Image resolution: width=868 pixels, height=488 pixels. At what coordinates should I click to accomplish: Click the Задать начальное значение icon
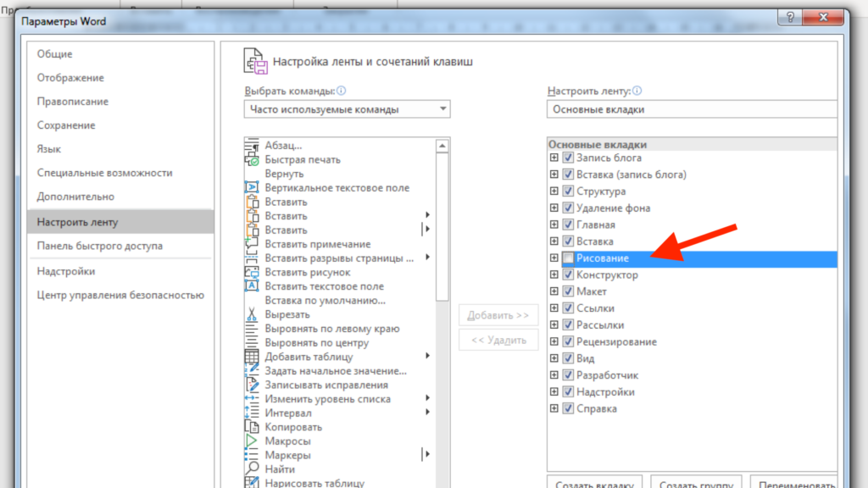pos(252,371)
